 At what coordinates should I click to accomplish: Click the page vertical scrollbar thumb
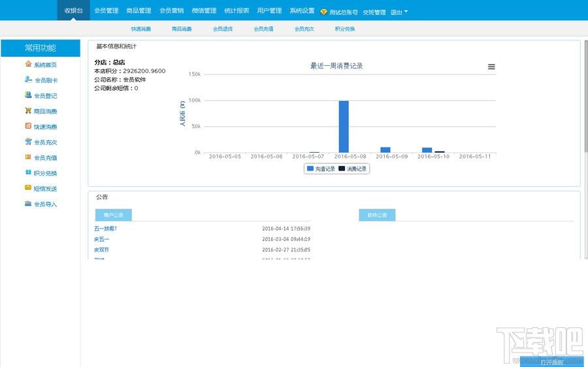tap(586, 96)
